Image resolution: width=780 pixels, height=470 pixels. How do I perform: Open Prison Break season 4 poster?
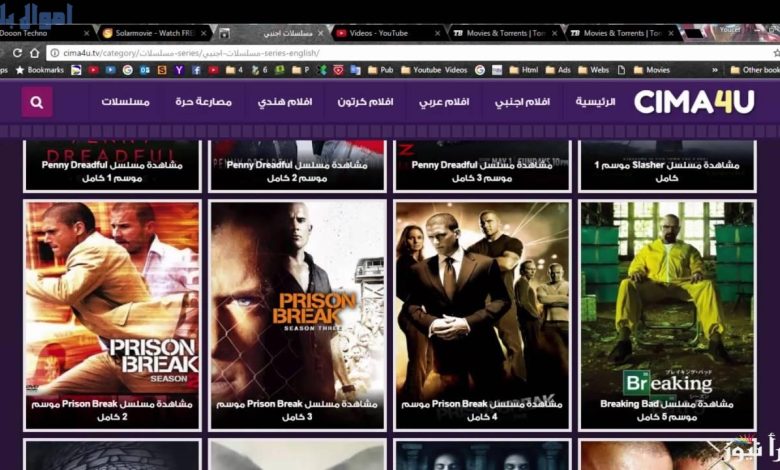pos(482,315)
